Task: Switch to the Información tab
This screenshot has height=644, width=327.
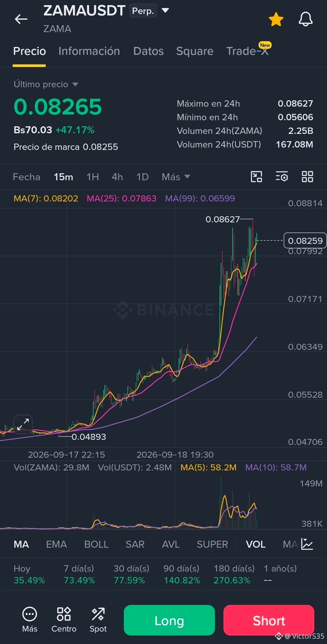Action: click(89, 51)
